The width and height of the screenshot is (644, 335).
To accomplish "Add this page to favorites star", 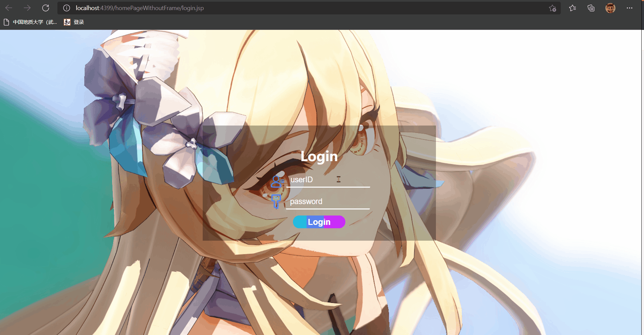I will click(x=552, y=8).
